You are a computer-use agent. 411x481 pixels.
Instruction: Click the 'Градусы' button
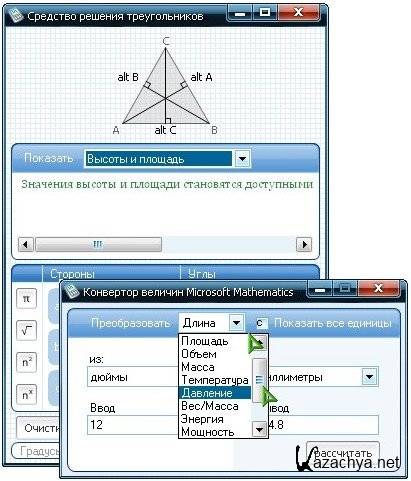pos(37,451)
